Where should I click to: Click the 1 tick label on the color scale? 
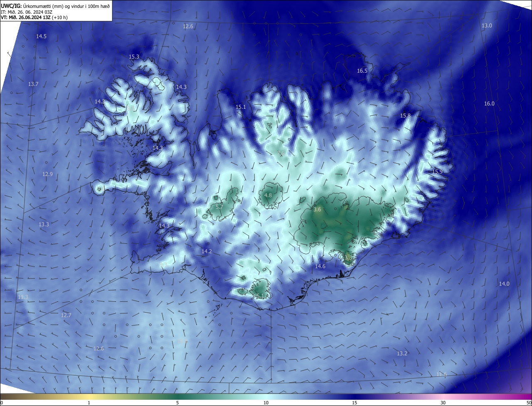pos(89,403)
